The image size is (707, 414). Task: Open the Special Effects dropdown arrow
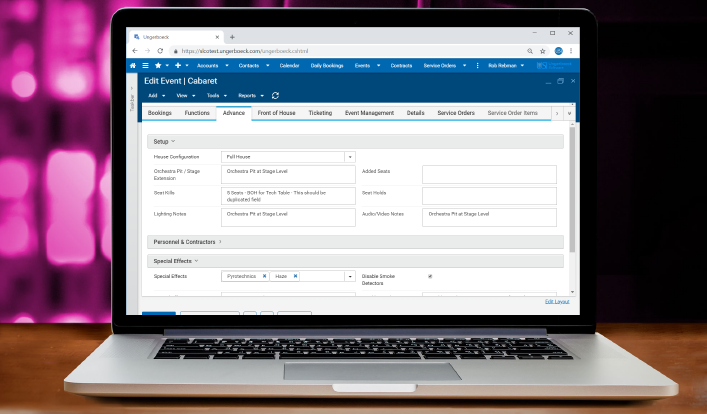(350, 276)
